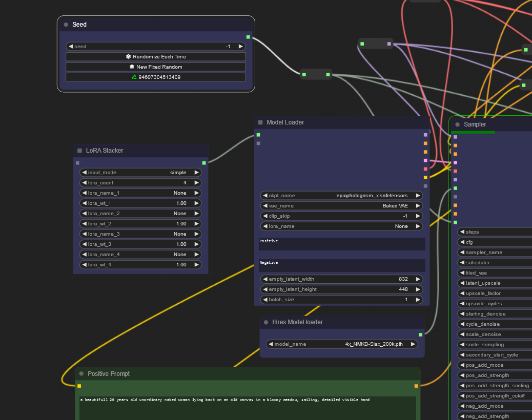Open the lora_name_1 dropdown
Screen dimensions: 532x420
(x=140, y=193)
